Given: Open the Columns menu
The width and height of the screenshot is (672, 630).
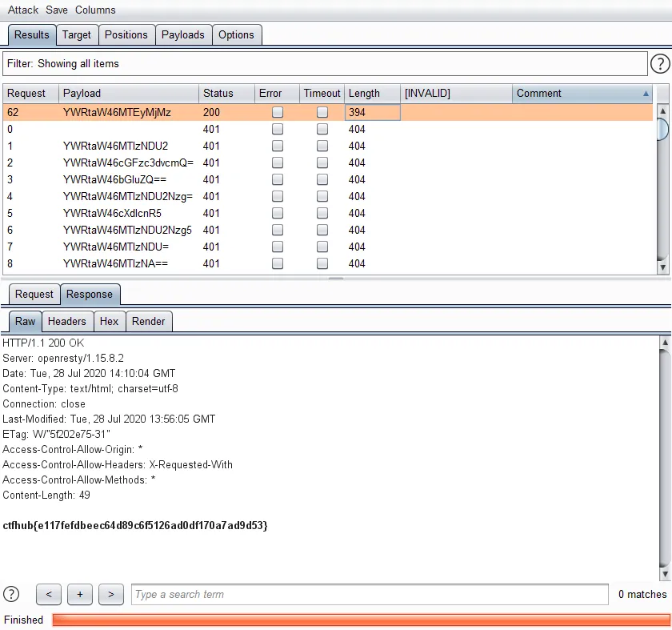Looking at the screenshot, I should coord(95,10).
